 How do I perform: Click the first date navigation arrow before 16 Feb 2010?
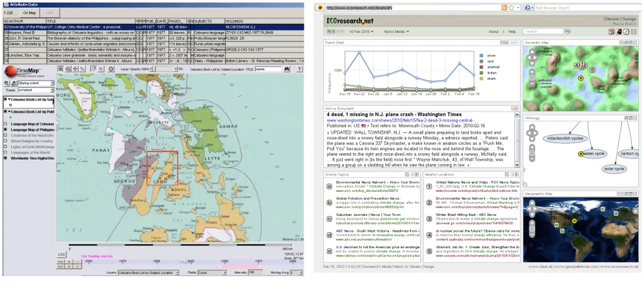[x=328, y=32]
